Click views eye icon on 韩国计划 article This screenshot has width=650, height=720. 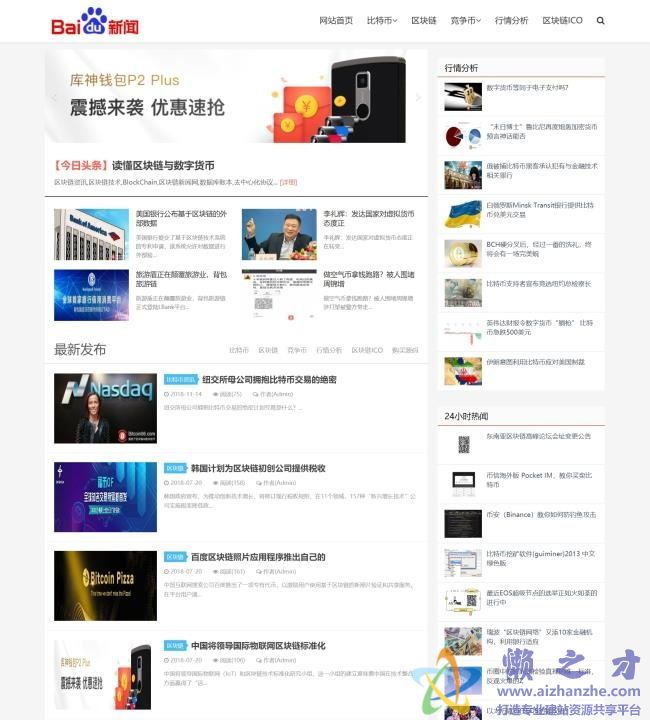215,483
